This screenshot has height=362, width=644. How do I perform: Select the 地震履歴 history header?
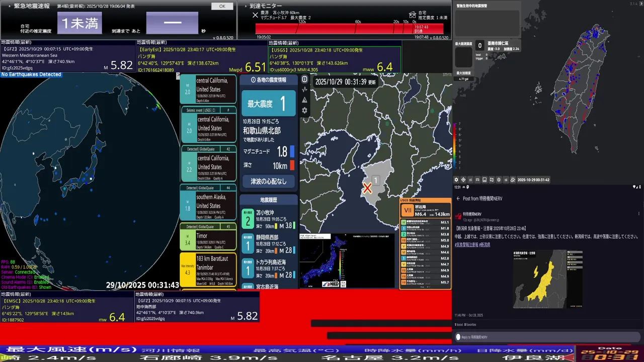(x=269, y=200)
